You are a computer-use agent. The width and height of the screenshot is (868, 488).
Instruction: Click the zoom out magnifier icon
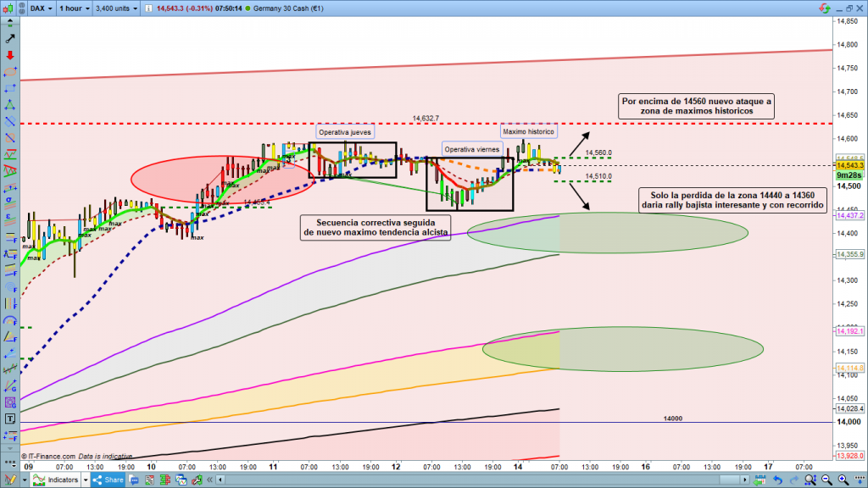pos(826,480)
